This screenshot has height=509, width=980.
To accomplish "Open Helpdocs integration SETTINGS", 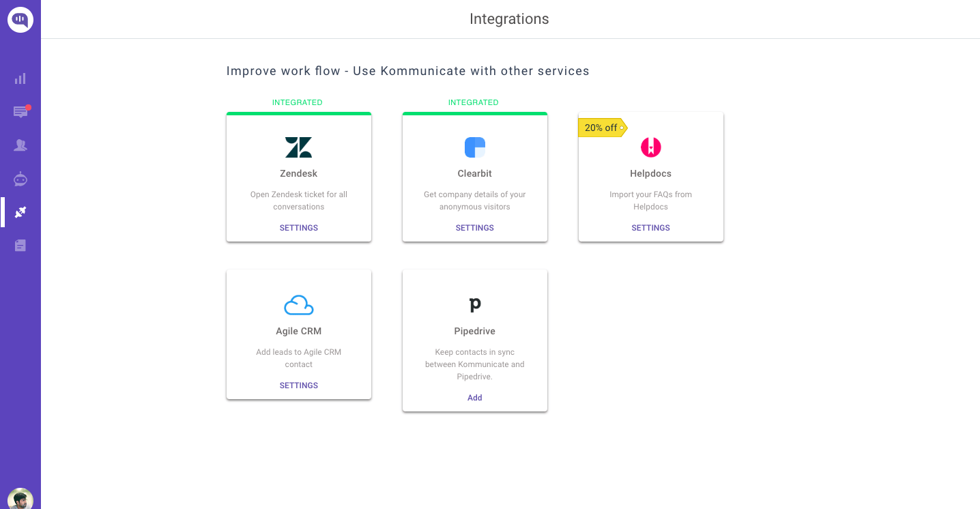I will 650,227.
